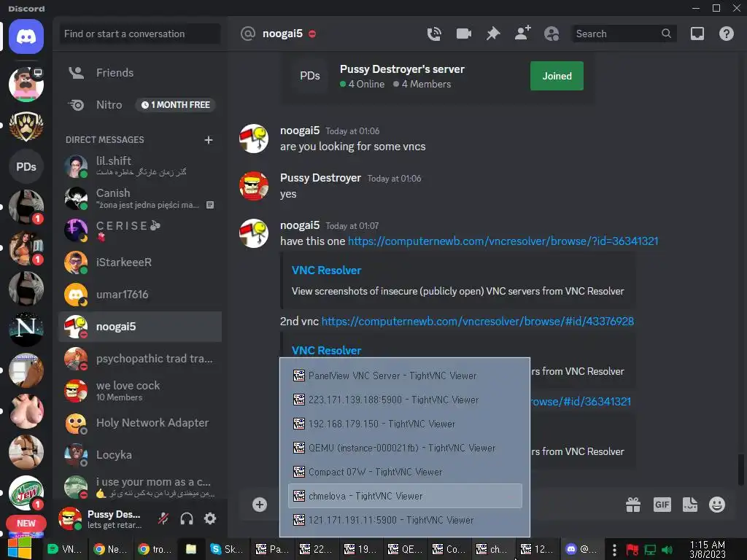Open pinned messages icon
The height and width of the screenshot is (560, 747).
click(x=493, y=34)
